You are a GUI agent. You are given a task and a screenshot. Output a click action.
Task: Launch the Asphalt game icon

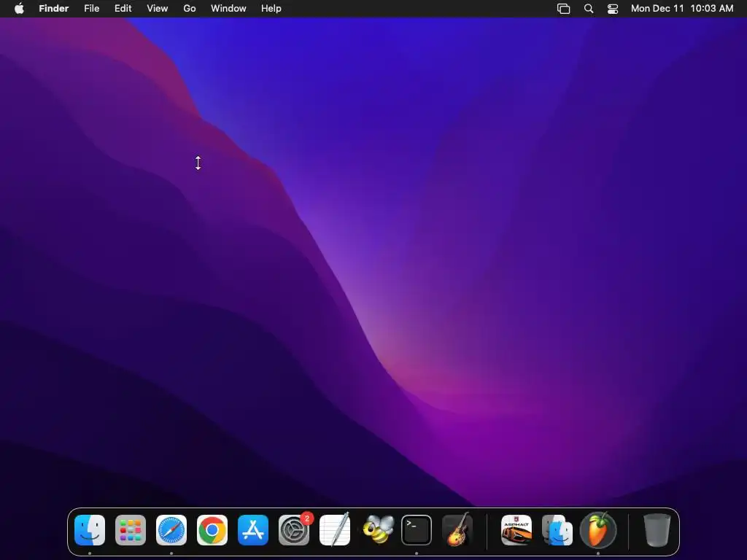(x=516, y=530)
